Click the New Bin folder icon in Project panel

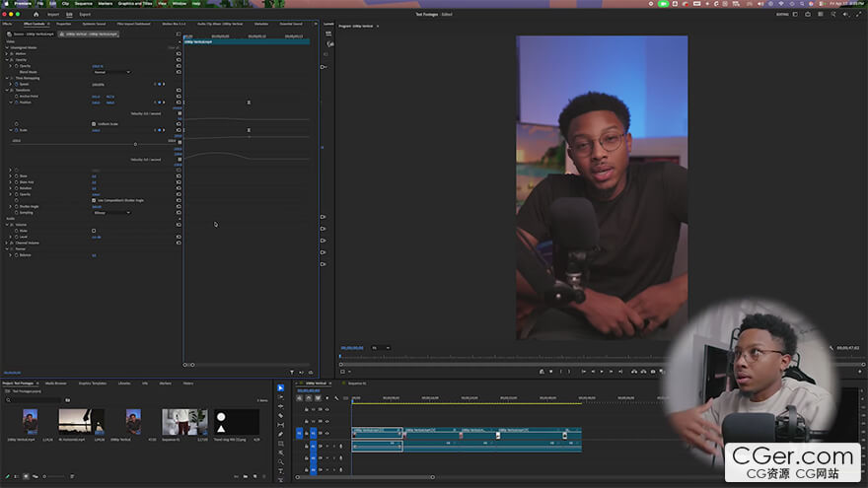[x=246, y=476]
